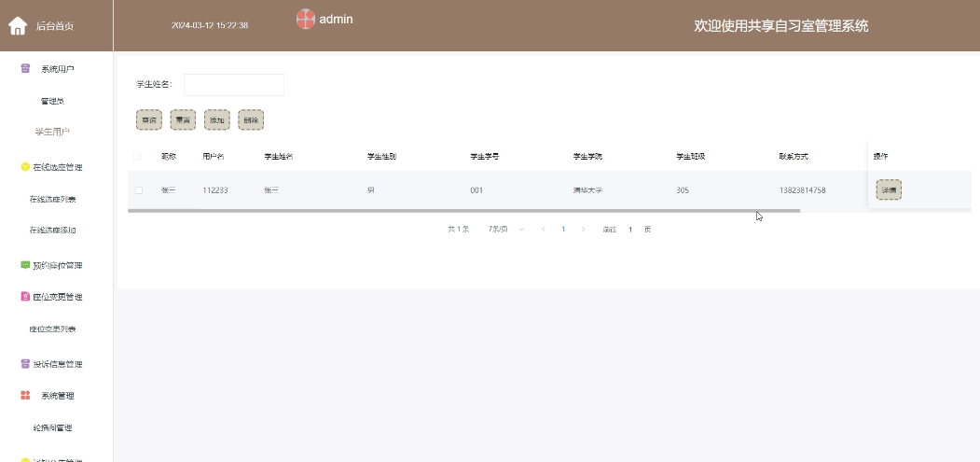
Task: Tick the select-all checkbox in table header
Action: point(137,157)
